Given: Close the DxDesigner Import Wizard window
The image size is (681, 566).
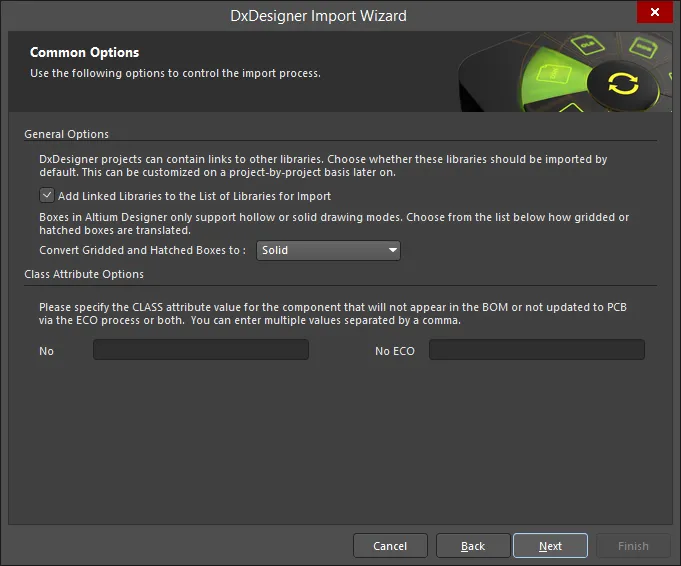Looking at the screenshot, I should [655, 12].
